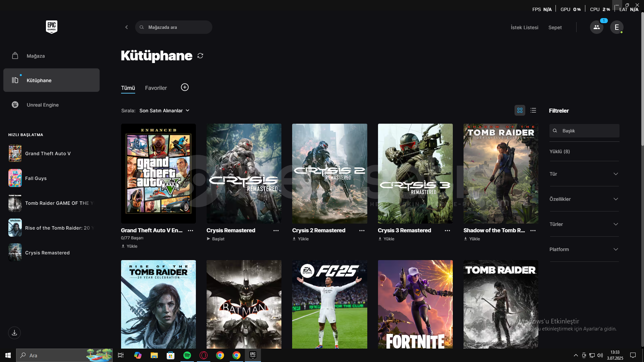Click the Windows Ara search box

64,355
